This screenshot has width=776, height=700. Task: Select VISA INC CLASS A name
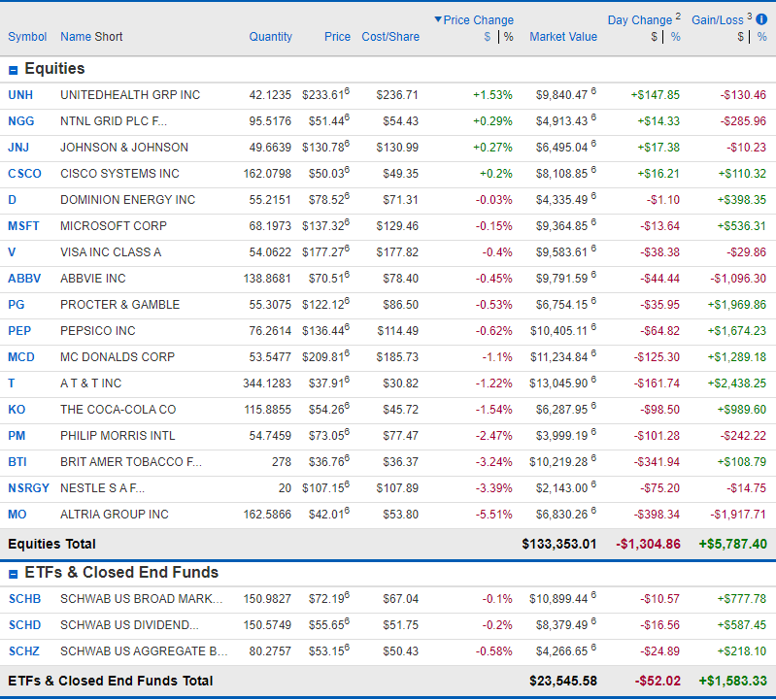click(x=111, y=252)
